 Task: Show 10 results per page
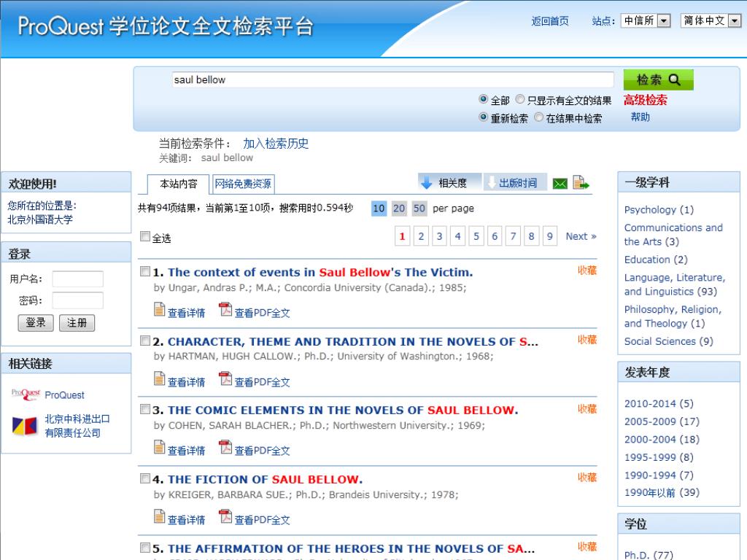(379, 208)
